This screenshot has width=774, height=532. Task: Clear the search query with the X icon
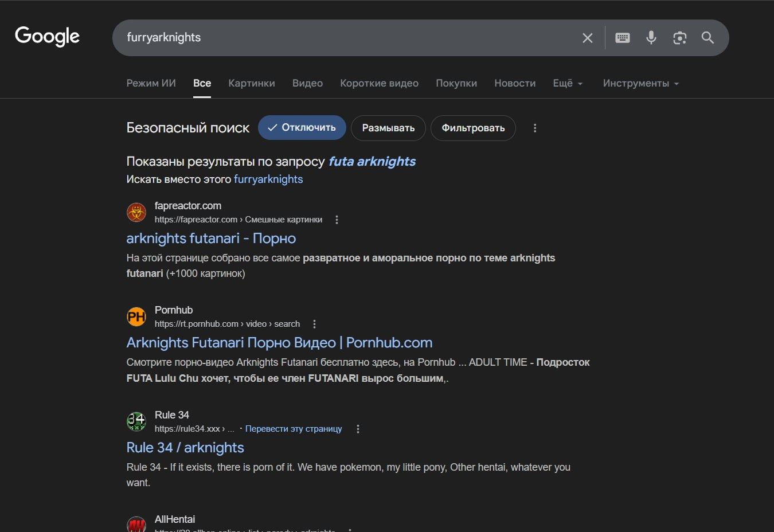pyautogui.click(x=587, y=38)
